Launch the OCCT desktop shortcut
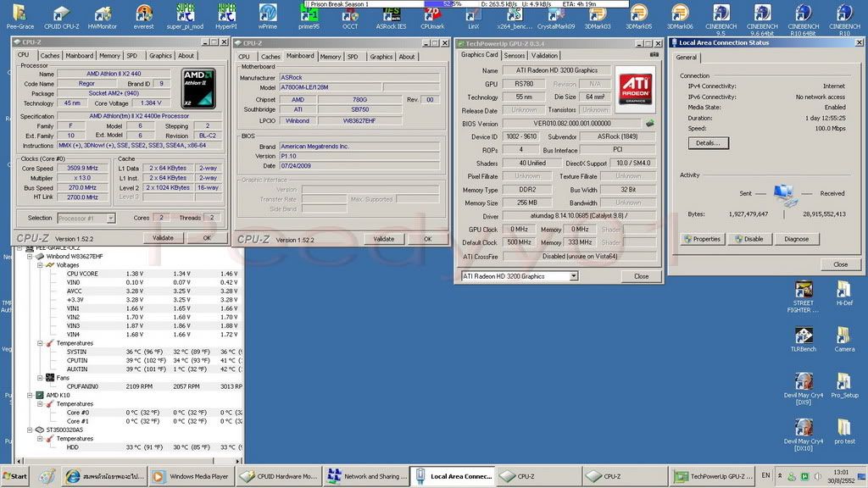The image size is (868, 488). (350, 17)
